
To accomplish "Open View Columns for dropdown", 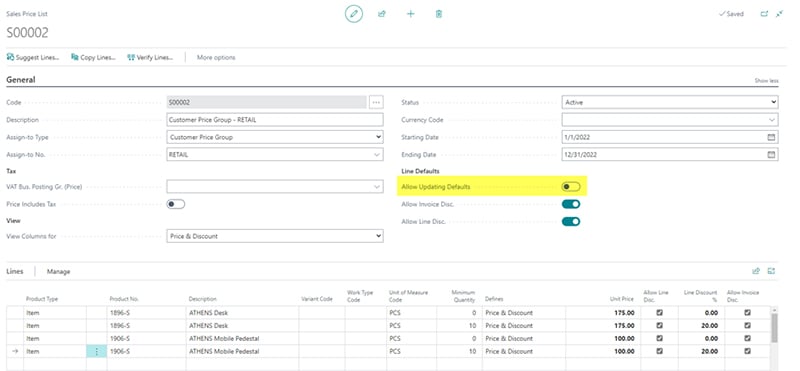I will click(x=275, y=236).
